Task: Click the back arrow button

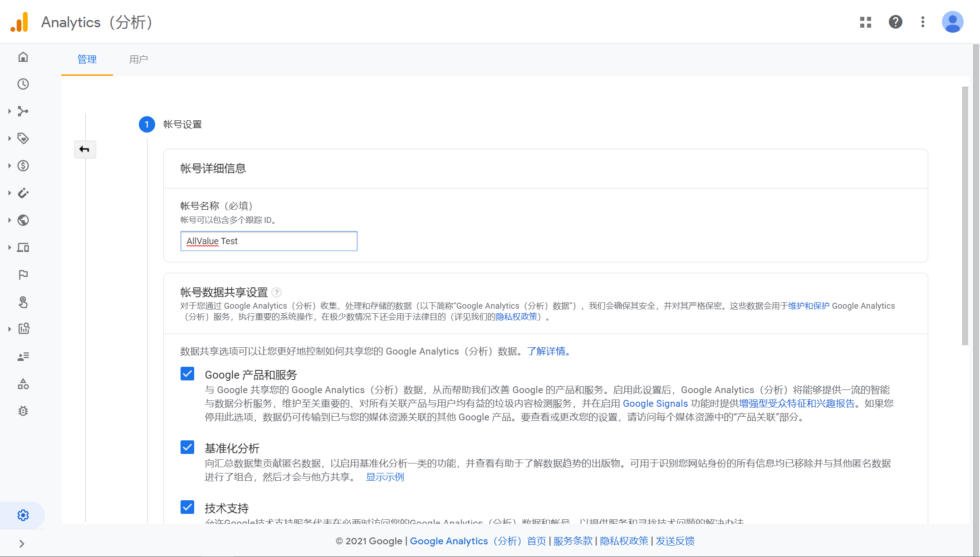Action: [x=85, y=149]
